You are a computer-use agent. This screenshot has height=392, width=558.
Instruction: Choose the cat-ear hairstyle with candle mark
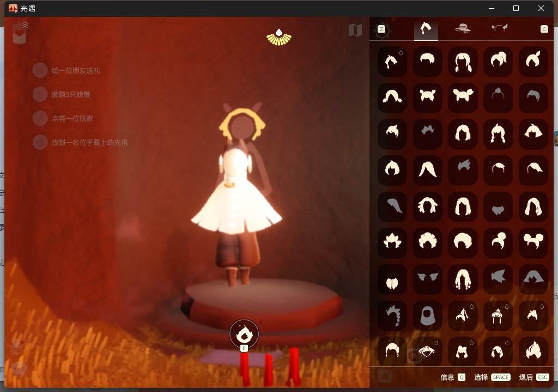pos(463,352)
